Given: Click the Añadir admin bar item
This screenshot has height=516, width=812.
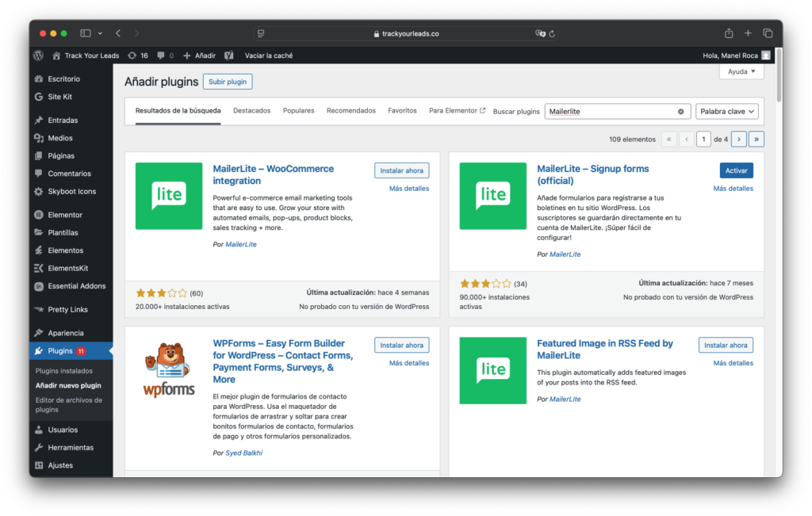Looking at the screenshot, I should 199,55.
